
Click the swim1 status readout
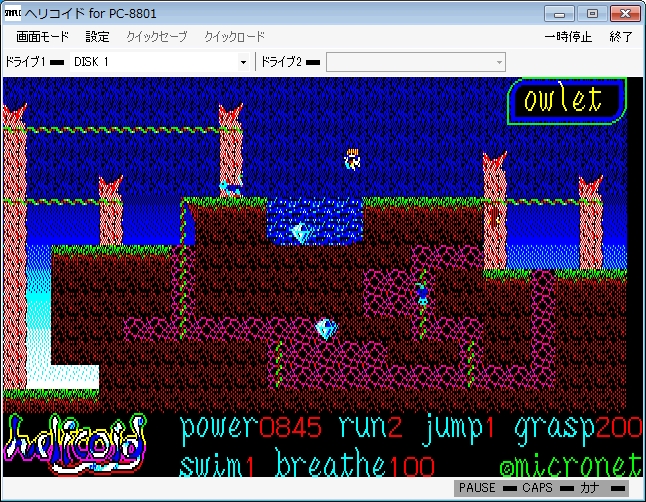[x=217, y=464]
